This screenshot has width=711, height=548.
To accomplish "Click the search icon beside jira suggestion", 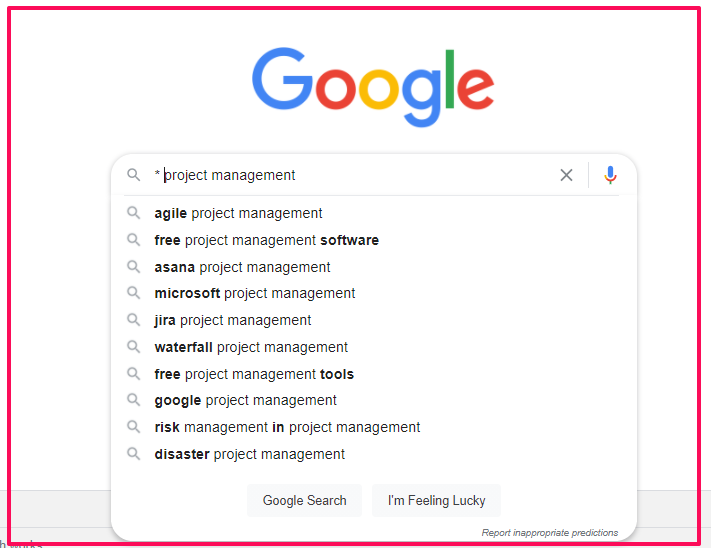I will pyautogui.click(x=133, y=320).
